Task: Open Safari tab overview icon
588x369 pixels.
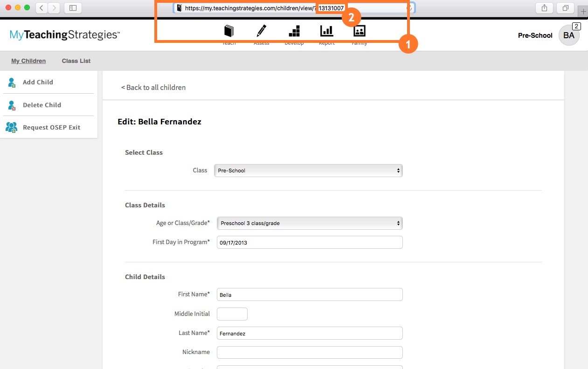Action: pyautogui.click(x=565, y=7)
